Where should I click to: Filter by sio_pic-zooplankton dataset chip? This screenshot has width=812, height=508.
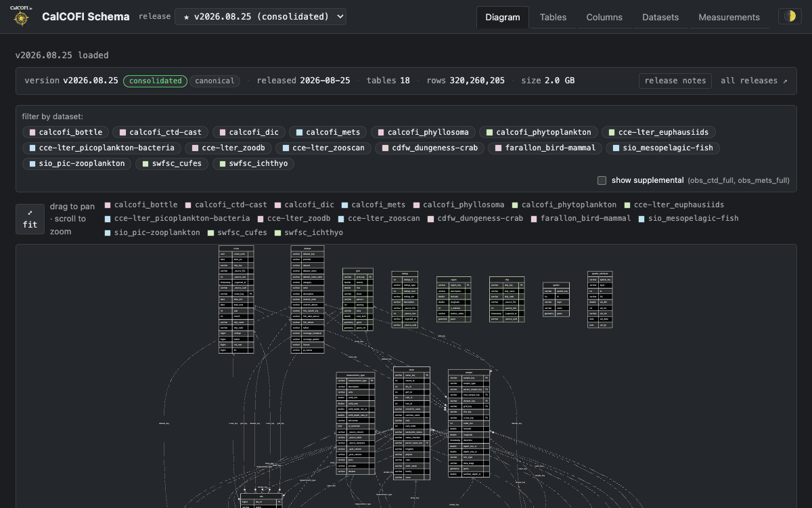76,163
